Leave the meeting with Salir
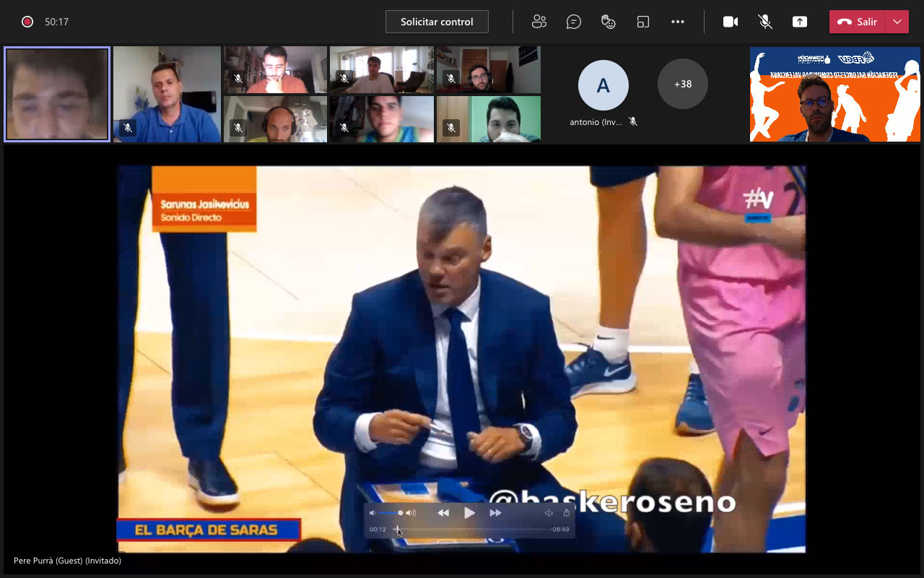924x578 pixels. tap(857, 22)
